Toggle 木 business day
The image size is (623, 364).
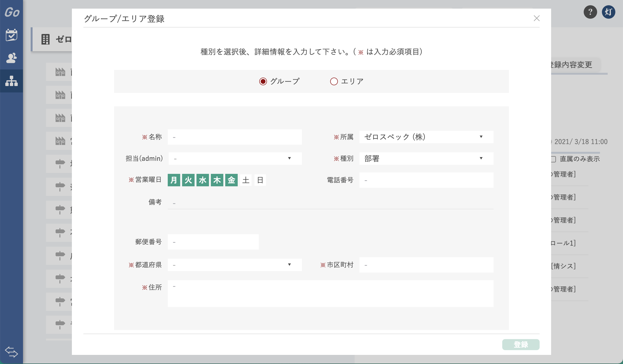coord(217,180)
